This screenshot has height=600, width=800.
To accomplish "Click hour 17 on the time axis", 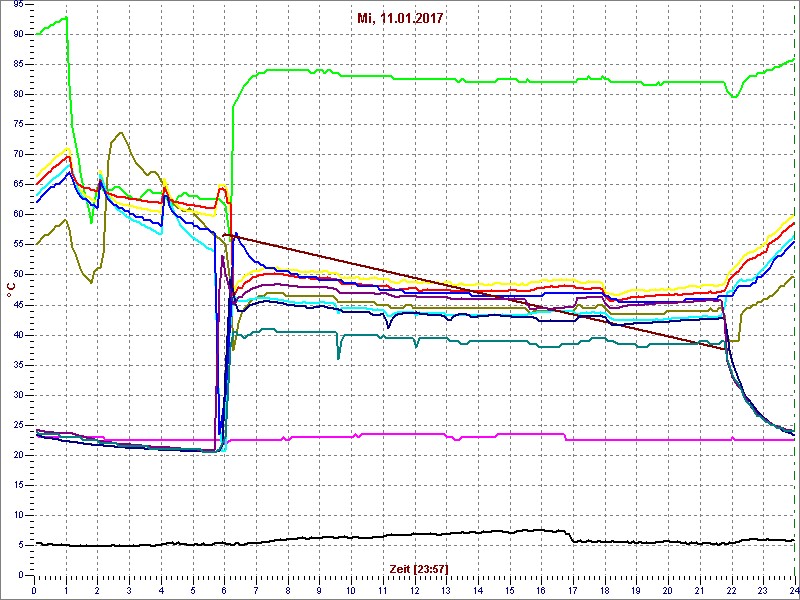I will tap(573, 590).
